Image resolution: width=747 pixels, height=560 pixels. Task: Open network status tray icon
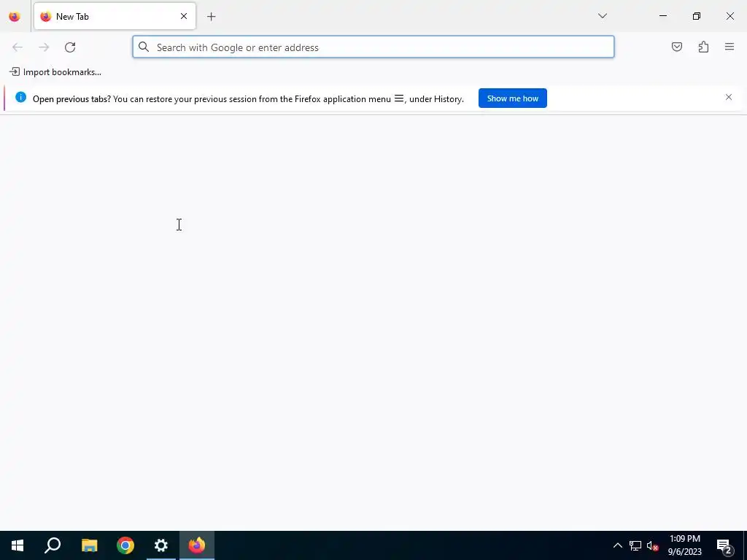tap(635, 545)
